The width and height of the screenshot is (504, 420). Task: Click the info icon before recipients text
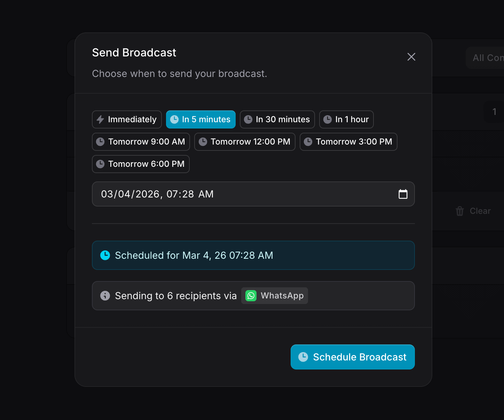(105, 296)
